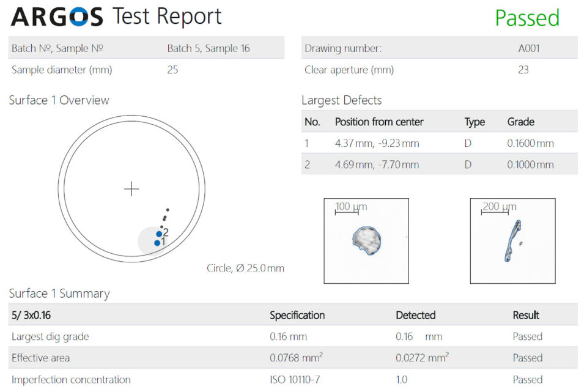
Task: Click the green Passed status text
Action: pyautogui.click(x=527, y=18)
